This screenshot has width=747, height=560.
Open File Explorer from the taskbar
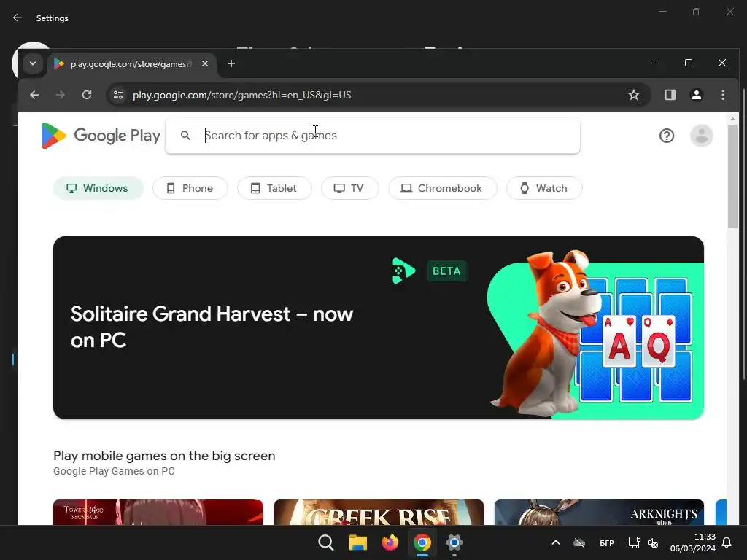click(x=357, y=542)
